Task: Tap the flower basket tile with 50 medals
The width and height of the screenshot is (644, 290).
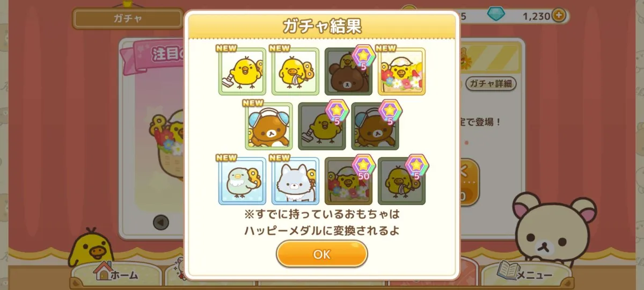Action: click(348, 181)
